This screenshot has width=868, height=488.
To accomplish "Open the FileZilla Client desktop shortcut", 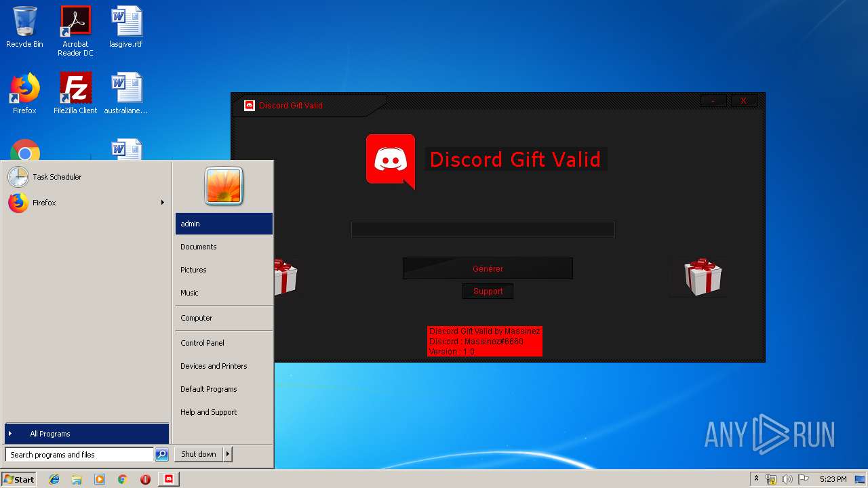I will point(75,94).
